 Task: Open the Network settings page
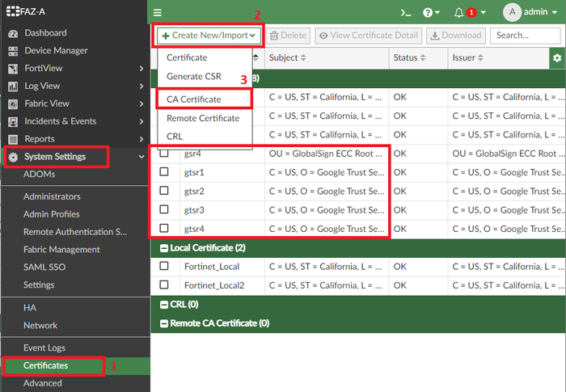40,326
